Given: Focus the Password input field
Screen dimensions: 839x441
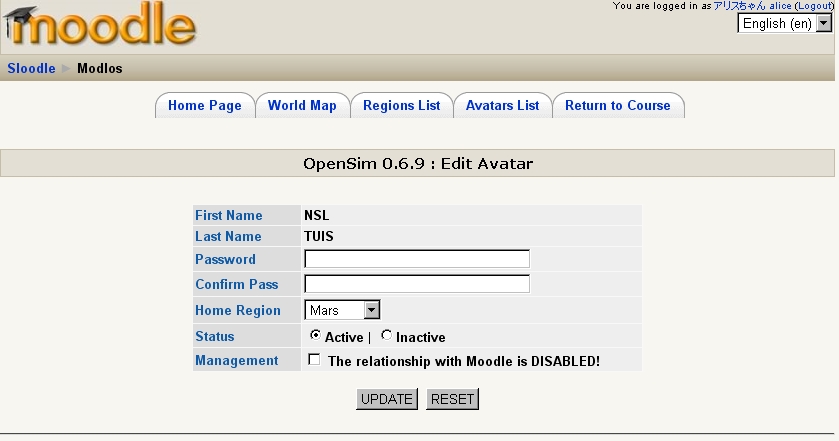Looking at the screenshot, I should [416, 259].
